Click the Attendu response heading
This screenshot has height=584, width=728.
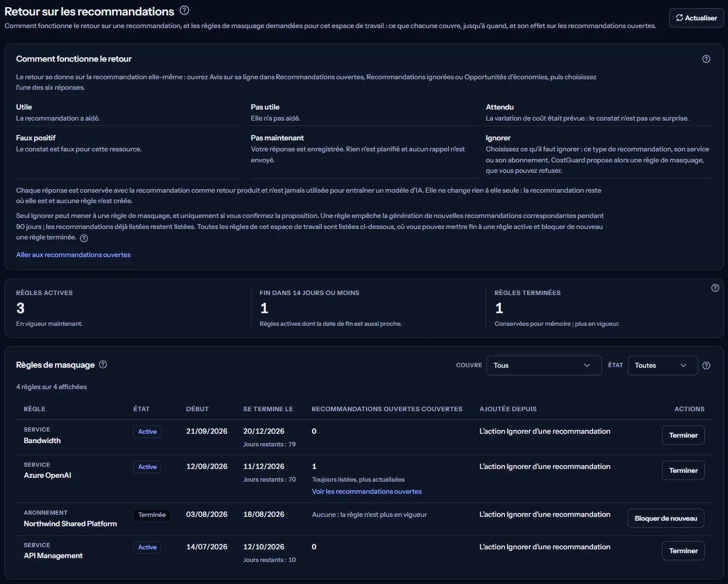(500, 107)
